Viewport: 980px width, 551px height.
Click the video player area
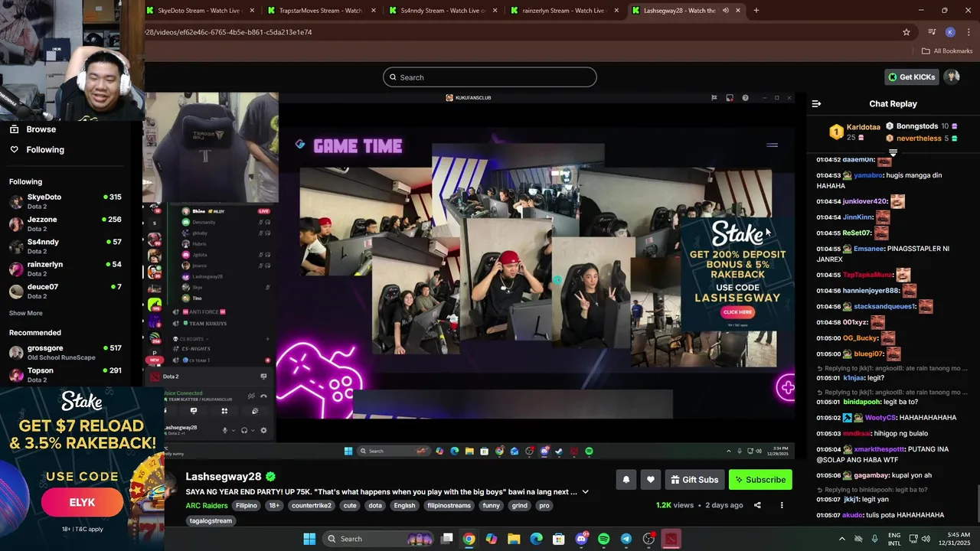[x=469, y=275]
